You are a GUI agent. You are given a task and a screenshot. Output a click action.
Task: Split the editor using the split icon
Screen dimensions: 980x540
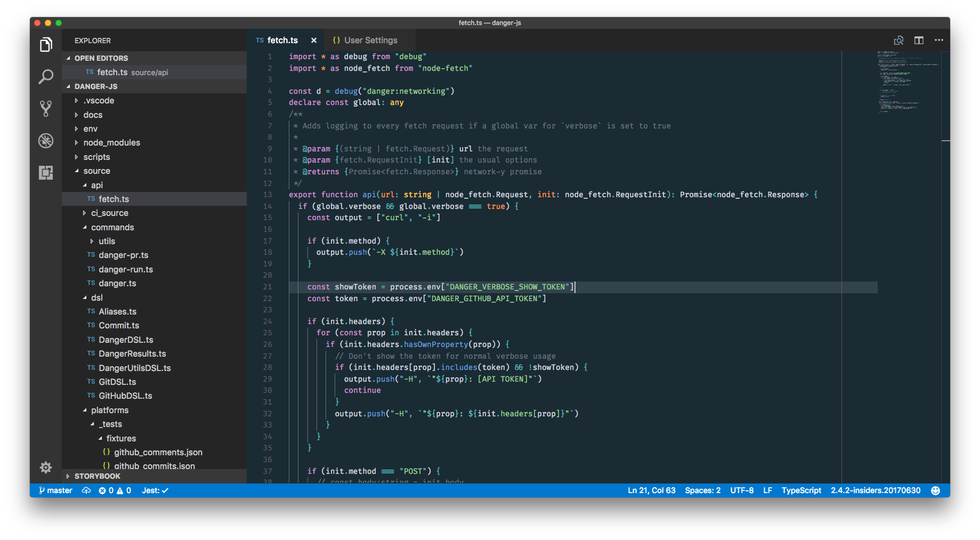point(919,40)
